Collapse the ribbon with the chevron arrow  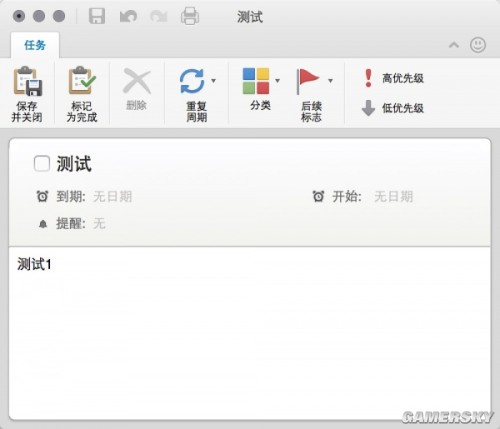pos(454,45)
